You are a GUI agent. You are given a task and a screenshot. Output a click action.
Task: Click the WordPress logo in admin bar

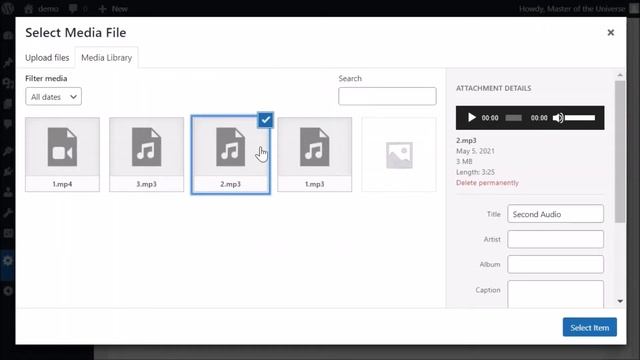pos(7,8)
